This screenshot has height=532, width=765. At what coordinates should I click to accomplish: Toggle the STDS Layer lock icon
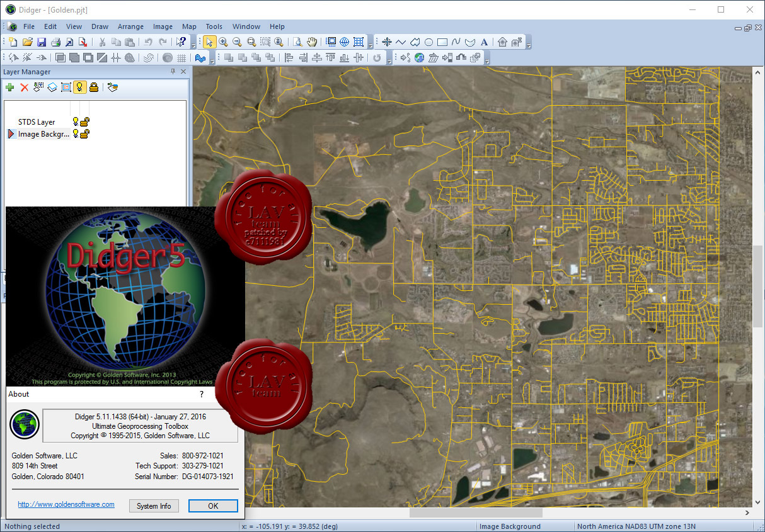84,122
